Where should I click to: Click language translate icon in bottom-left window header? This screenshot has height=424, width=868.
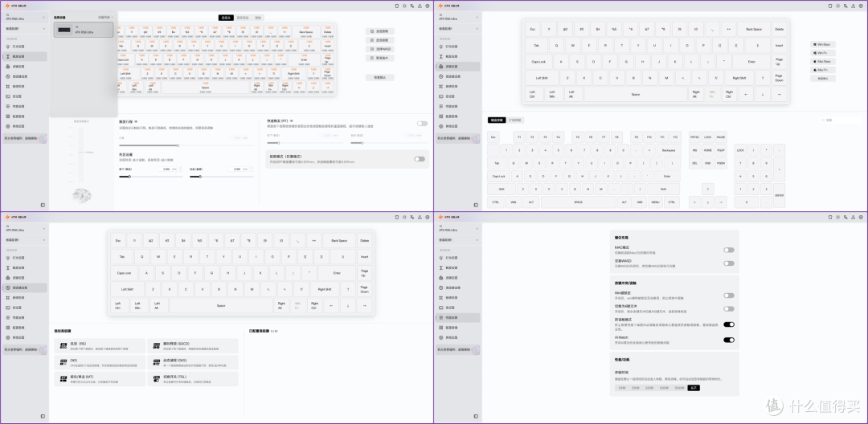pyautogui.click(x=411, y=218)
